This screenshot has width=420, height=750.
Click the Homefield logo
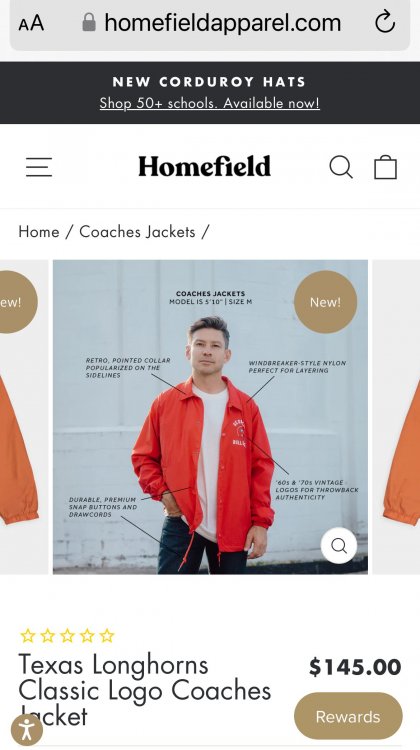pyautogui.click(x=205, y=166)
